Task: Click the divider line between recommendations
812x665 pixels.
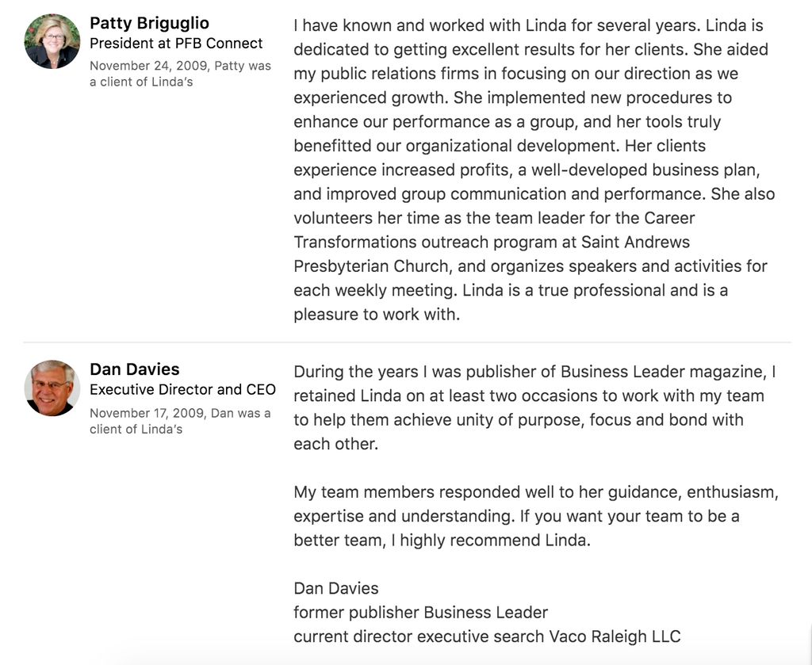Action: click(407, 342)
